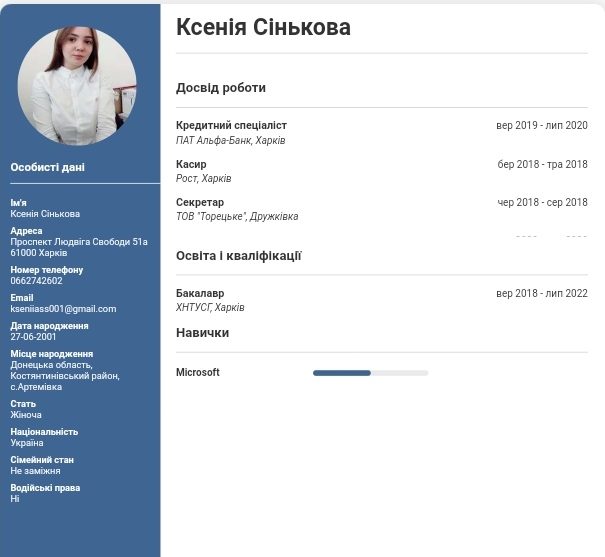Click the circular profile photo
This screenshot has height=557, width=605.
pos(78,86)
